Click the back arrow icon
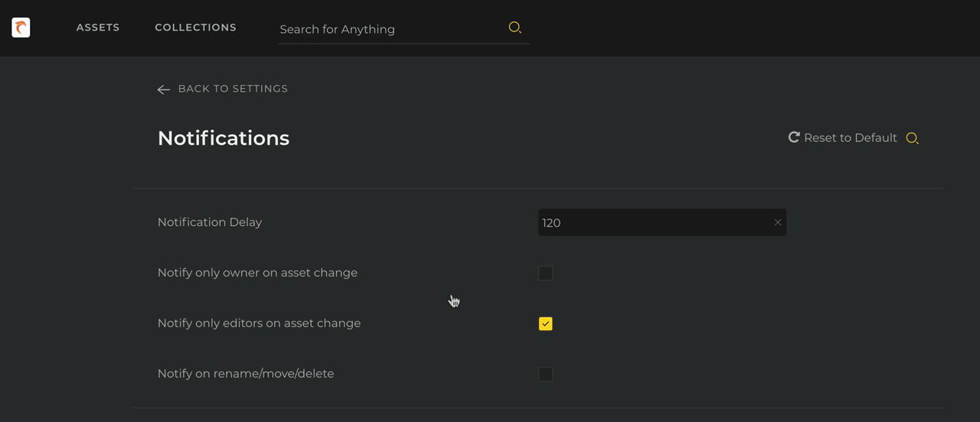The image size is (980, 422). (x=163, y=90)
